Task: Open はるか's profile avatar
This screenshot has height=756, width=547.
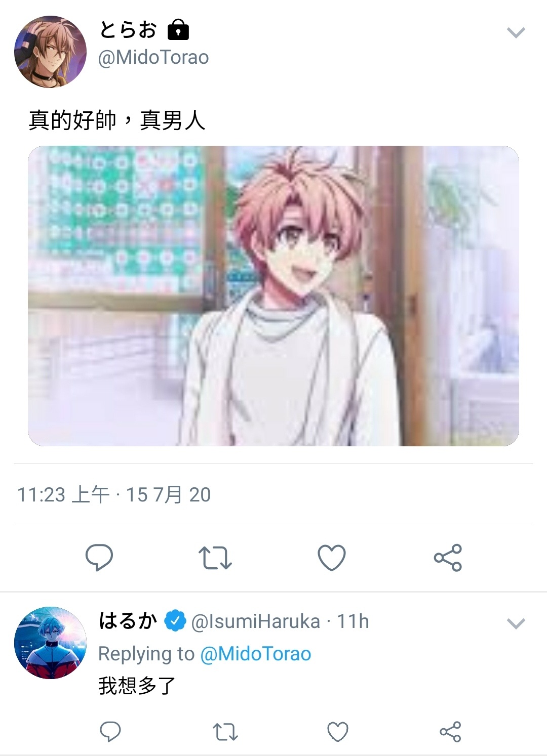Action: click(50, 643)
